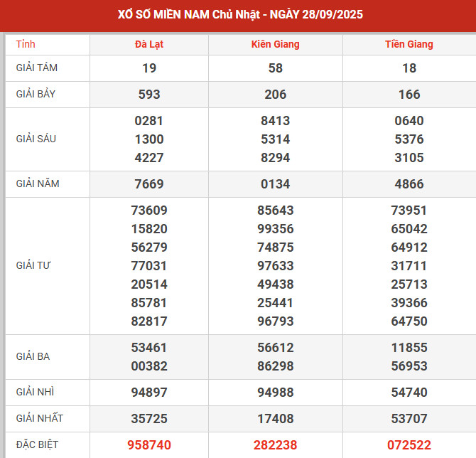Select the GIẢI TÁM row label
This screenshot has width=476, height=458.
click(37, 68)
